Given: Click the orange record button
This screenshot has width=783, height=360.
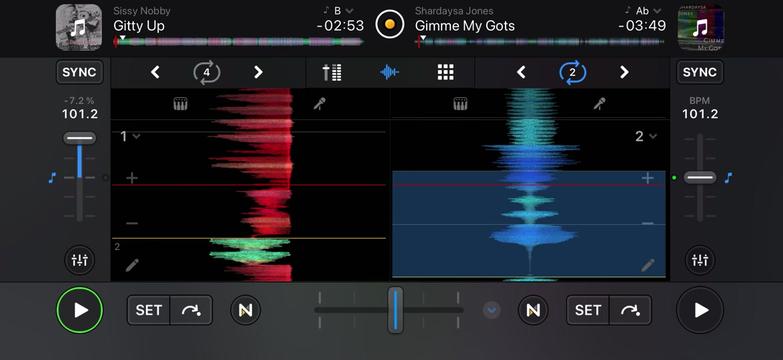Looking at the screenshot, I should (x=390, y=24).
